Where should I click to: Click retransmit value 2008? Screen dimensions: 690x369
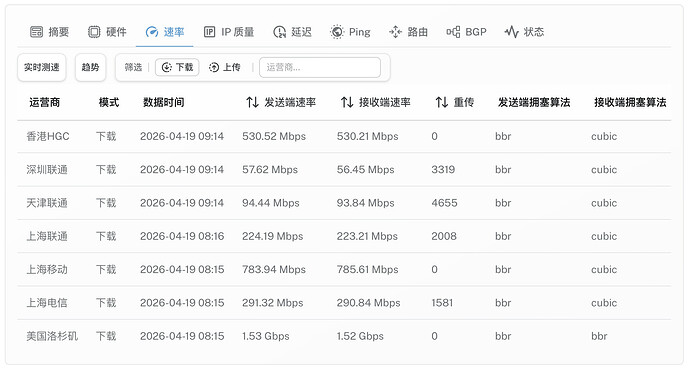[444, 236]
